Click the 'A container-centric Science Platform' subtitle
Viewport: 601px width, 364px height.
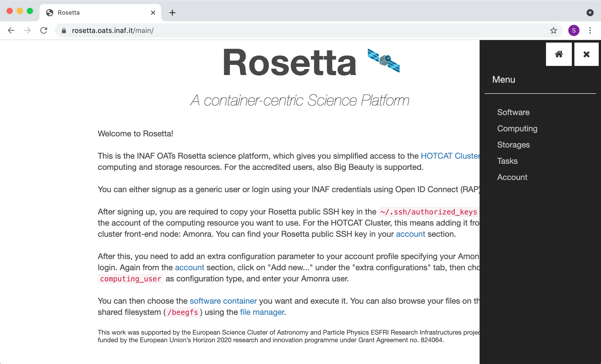click(300, 100)
